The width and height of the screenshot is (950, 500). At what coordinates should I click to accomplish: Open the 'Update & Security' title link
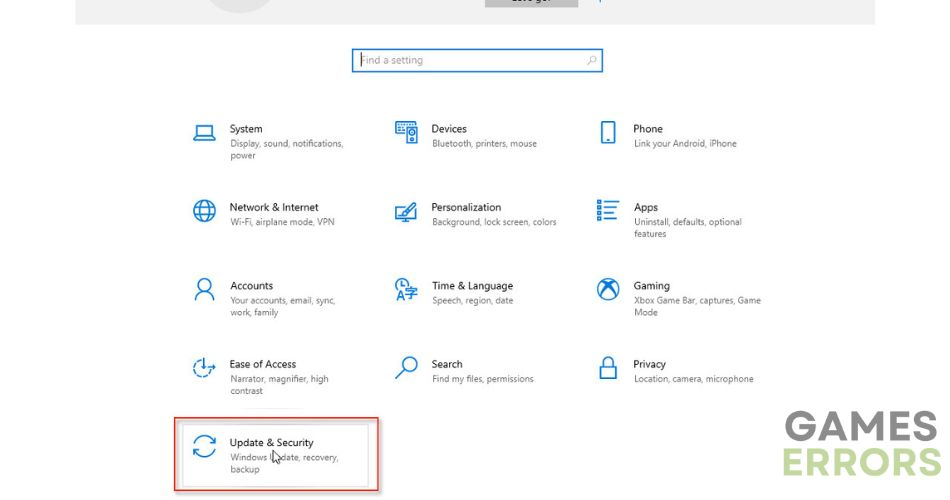(271, 442)
